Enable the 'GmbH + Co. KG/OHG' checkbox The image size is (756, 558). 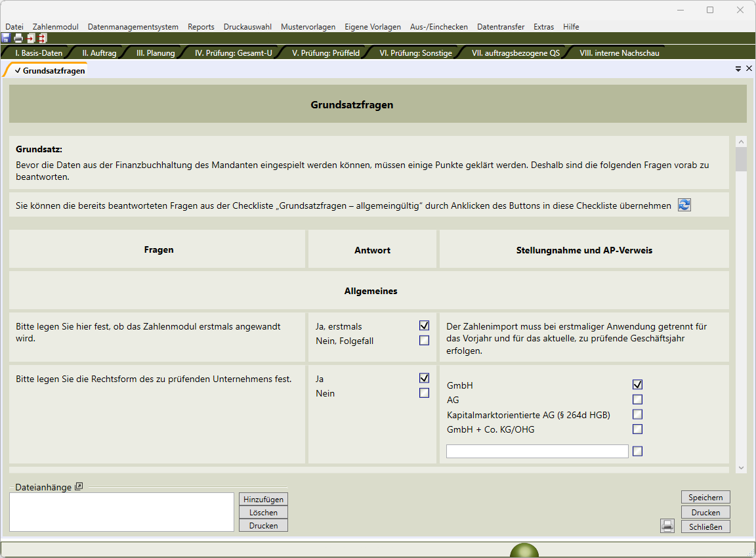pyautogui.click(x=637, y=429)
